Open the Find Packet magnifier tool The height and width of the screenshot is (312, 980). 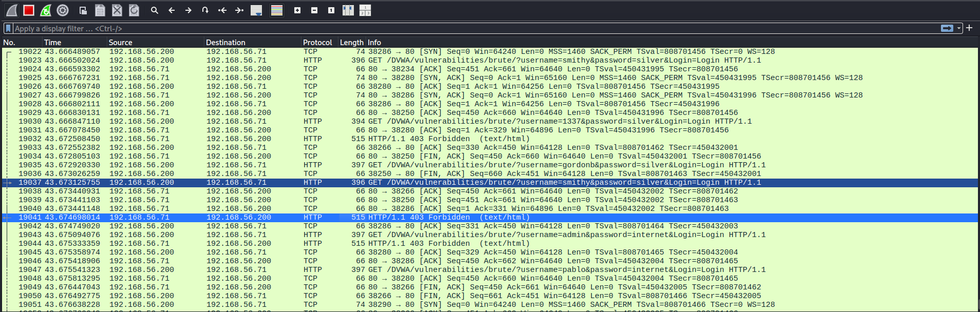pos(154,10)
